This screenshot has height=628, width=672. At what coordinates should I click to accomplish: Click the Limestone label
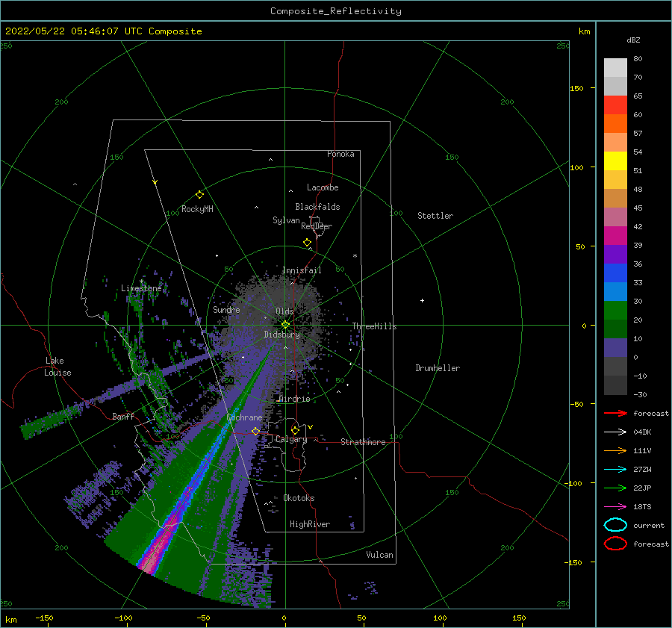coord(141,288)
